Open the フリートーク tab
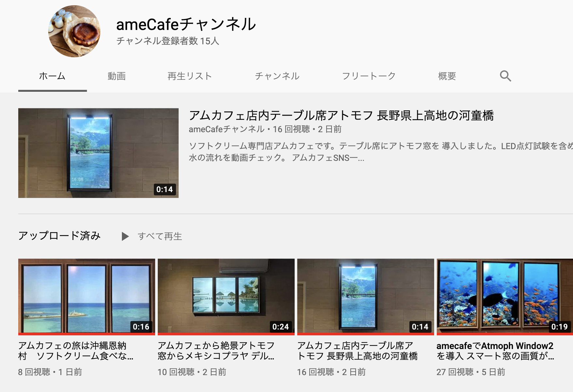 [369, 76]
